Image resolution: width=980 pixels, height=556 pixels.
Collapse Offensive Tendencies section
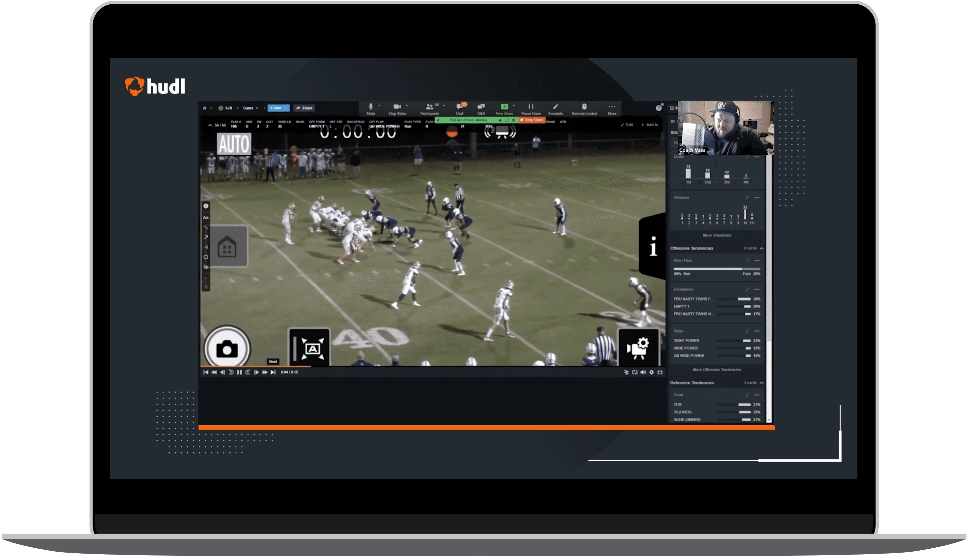pos(762,249)
